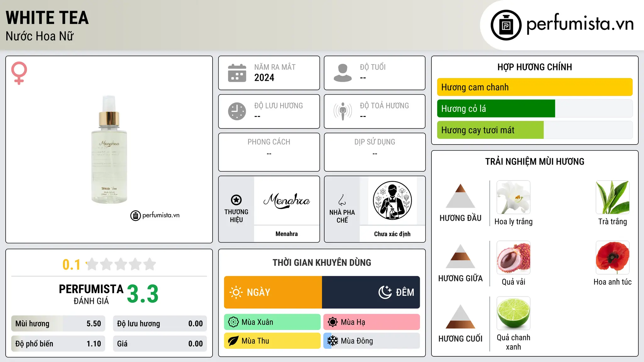
Task: Click the user rating 0.1
Action: point(71,265)
